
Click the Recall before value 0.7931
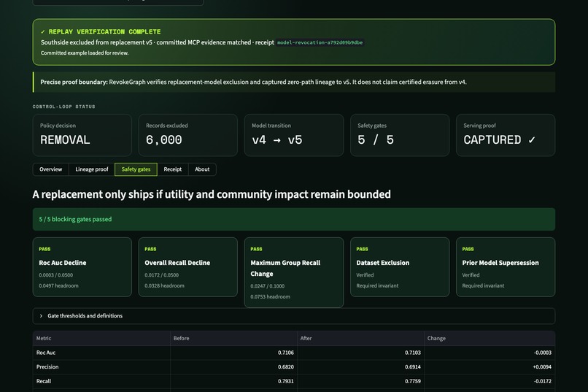point(286,381)
